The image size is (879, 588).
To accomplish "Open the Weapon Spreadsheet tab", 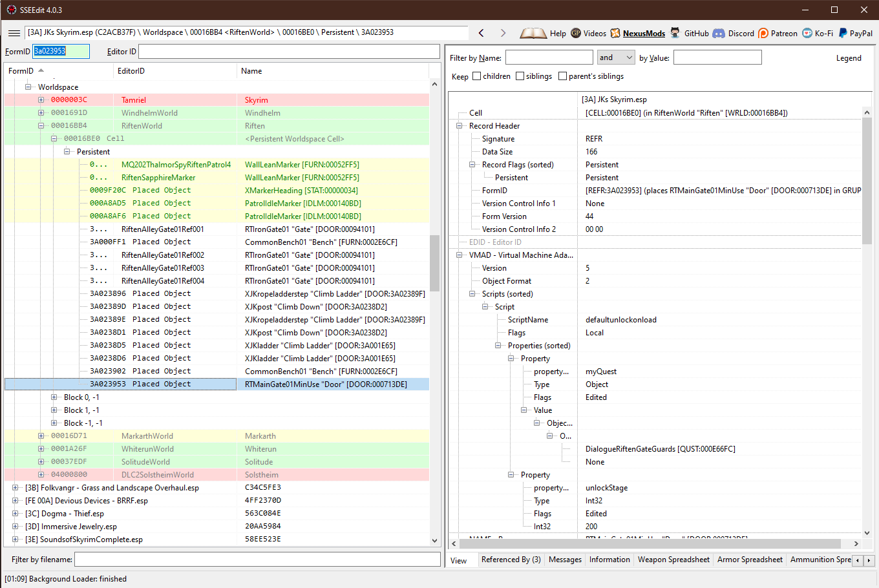I will [673, 560].
